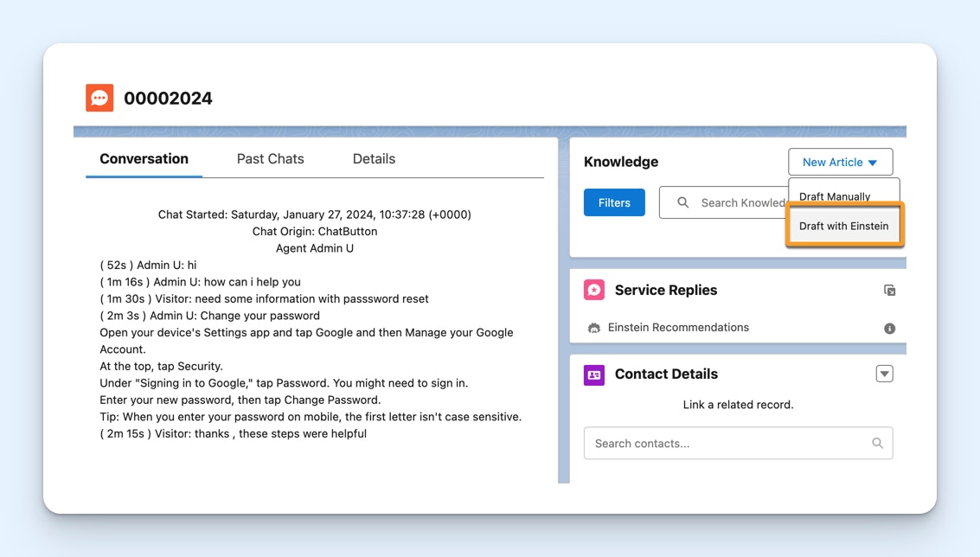The height and width of the screenshot is (557, 980).
Task: Click the Einstein Recommendations robot icon
Action: (x=594, y=328)
